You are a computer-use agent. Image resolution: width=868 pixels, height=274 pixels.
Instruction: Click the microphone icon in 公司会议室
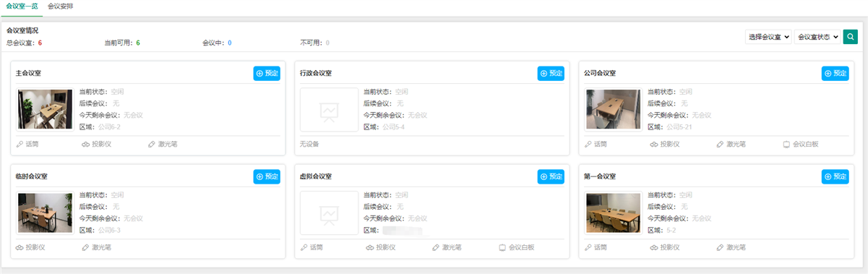click(588, 145)
